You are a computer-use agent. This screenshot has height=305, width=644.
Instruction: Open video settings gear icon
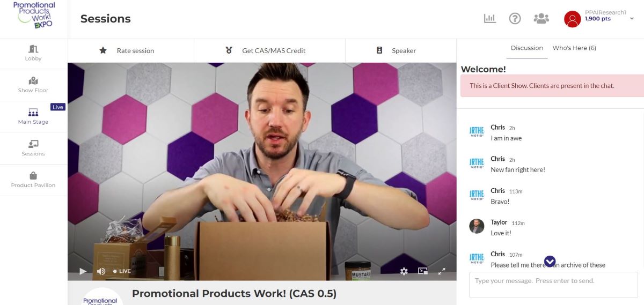404,271
